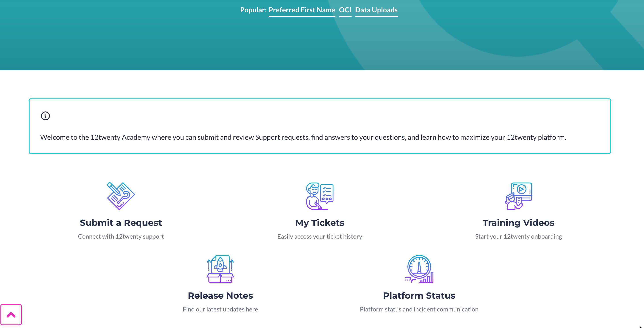Open the Training Videos heading
Viewport: 644px width, 328px height.
518,223
